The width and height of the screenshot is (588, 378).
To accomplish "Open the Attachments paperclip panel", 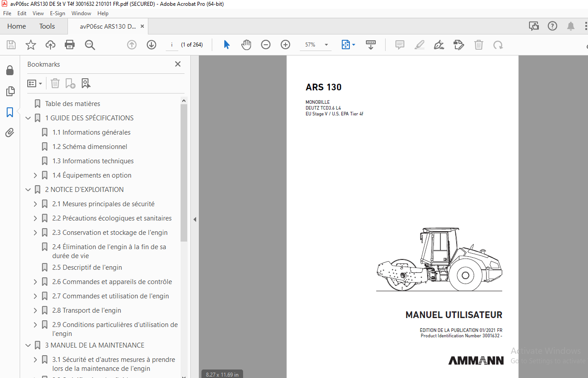I will [10, 133].
